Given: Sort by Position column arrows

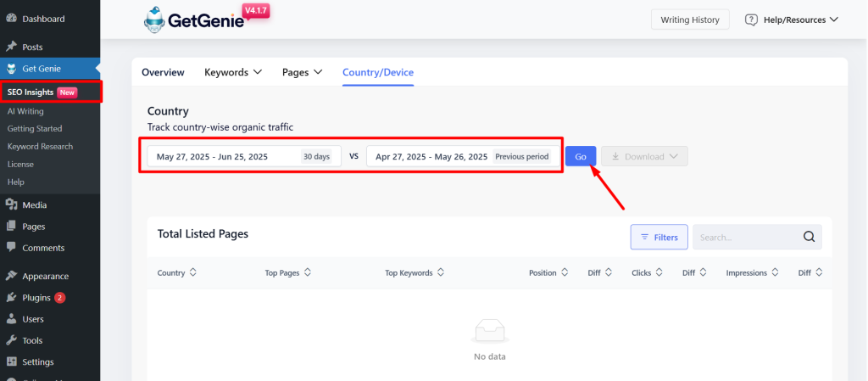Looking at the screenshot, I should pos(565,272).
